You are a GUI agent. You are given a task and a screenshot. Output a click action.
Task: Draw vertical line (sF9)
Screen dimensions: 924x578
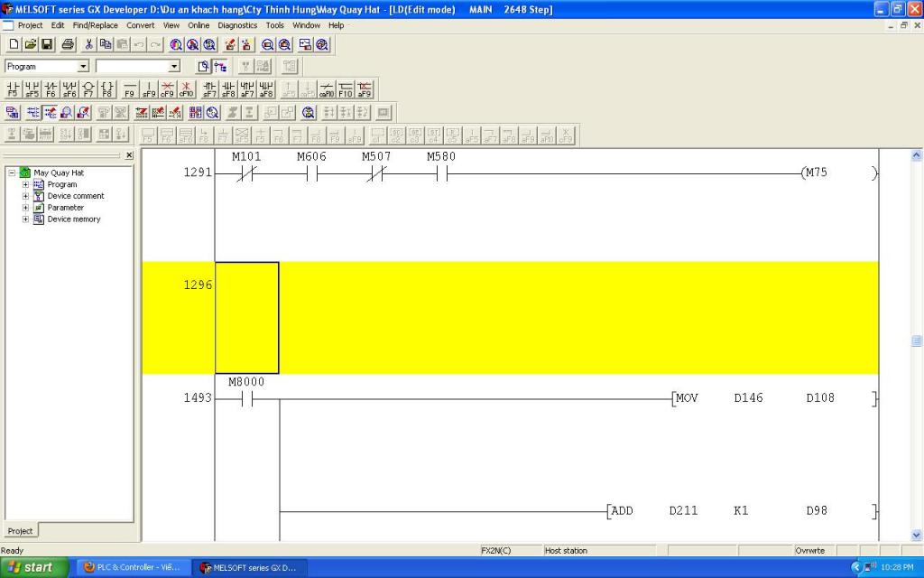(x=149, y=89)
